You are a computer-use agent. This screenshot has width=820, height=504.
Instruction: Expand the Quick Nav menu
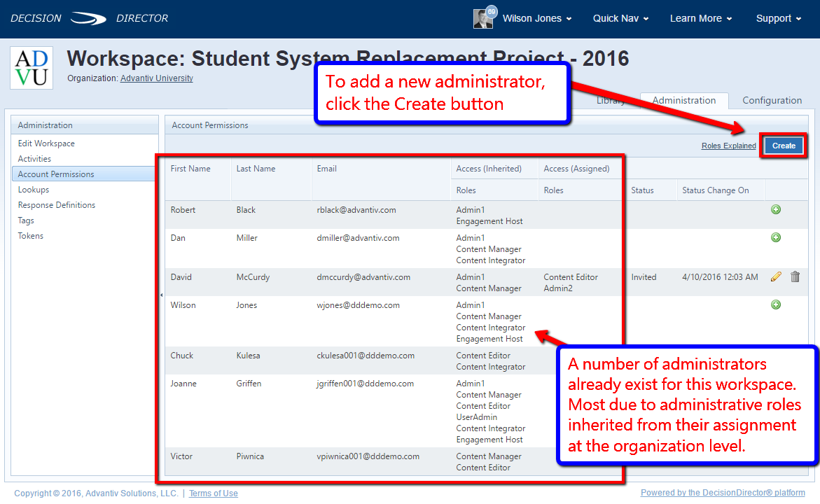click(x=620, y=19)
